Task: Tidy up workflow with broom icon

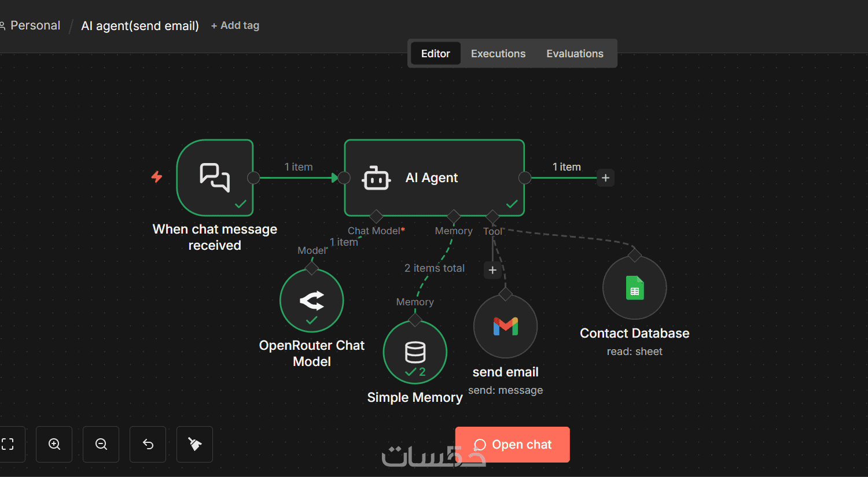Action: [x=195, y=444]
